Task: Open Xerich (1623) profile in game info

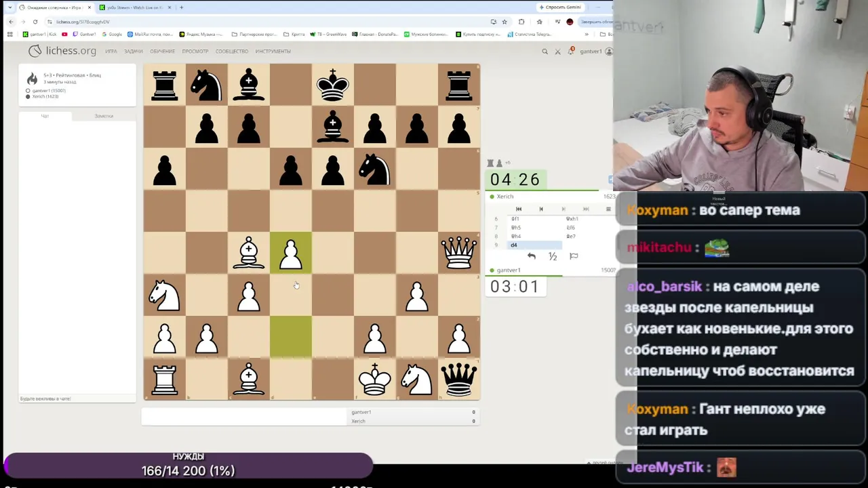Action: click(45, 96)
